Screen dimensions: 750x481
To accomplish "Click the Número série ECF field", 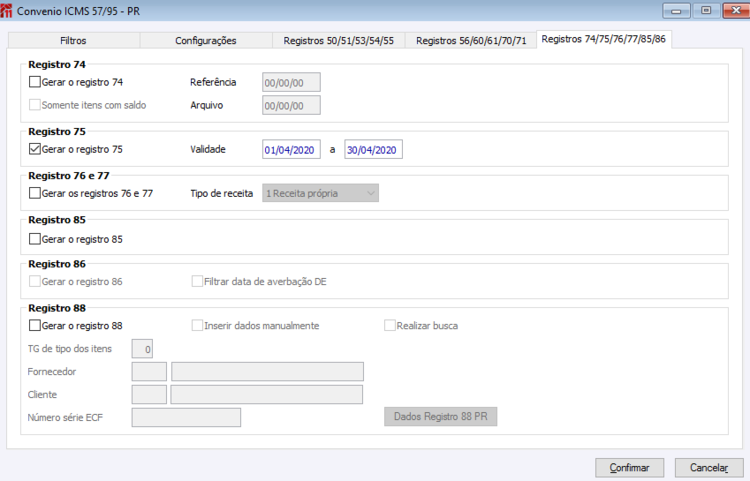I will pyautogui.click(x=187, y=417).
